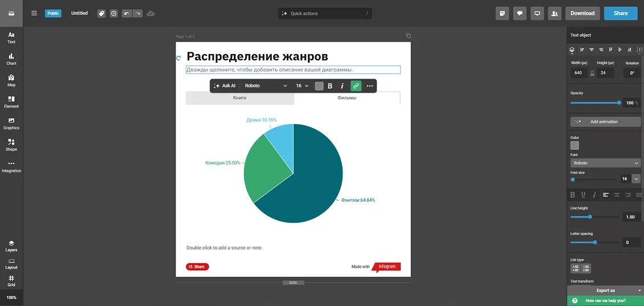Open the Graphics panel in sidebar

(11, 124)
